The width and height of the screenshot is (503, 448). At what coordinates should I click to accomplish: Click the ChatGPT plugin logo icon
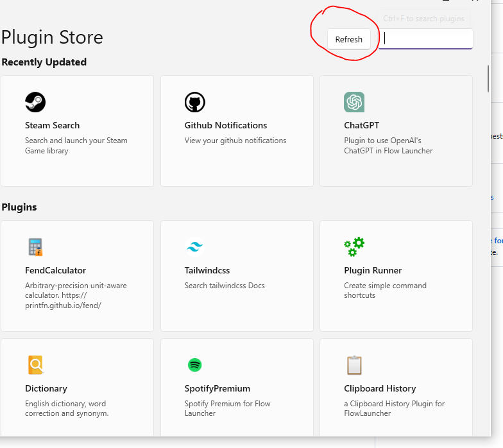[x=354, y=102]
